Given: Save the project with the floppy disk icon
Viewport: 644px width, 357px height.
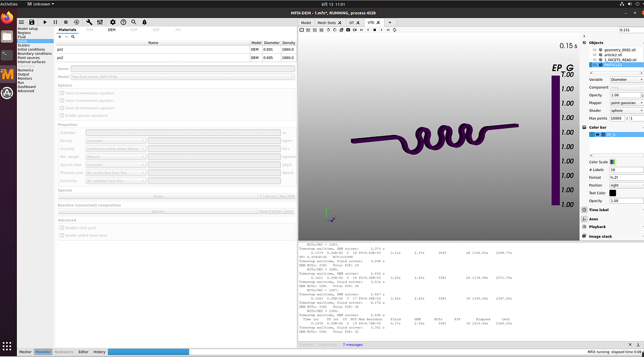Looking at the screenshot, I should (31, 22).
